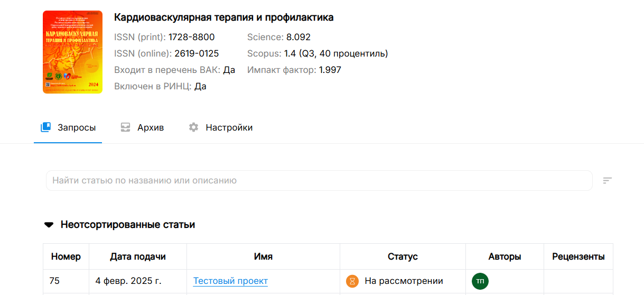Click the Запросы tab book icon

click(46, 127)
